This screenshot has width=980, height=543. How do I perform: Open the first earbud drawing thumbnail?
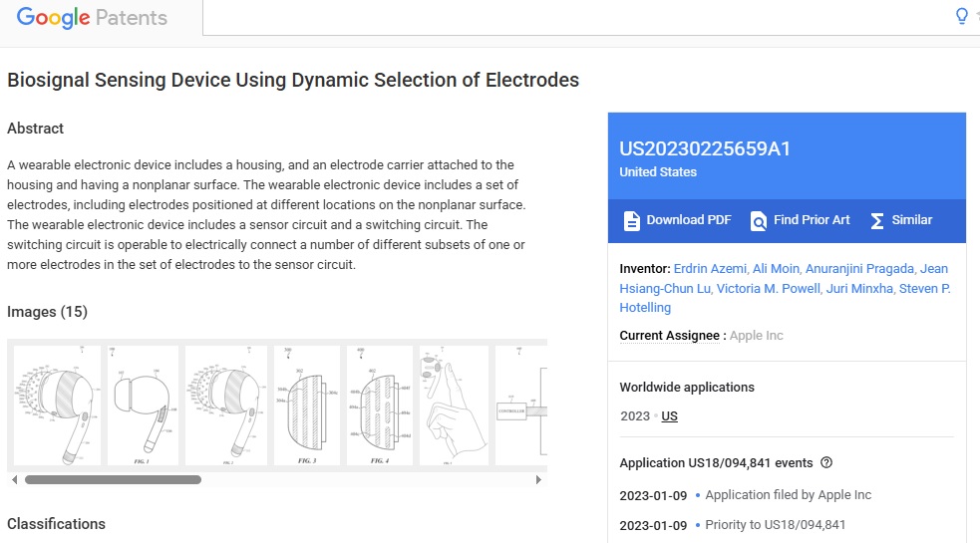(57, 406)
